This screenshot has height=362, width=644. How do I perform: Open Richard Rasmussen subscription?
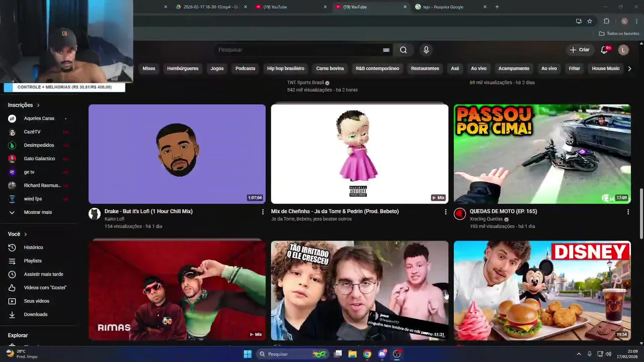(x=38, y=186)
